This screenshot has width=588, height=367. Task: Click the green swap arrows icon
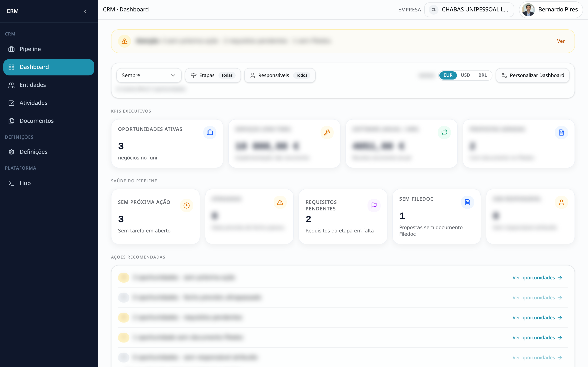444,132
